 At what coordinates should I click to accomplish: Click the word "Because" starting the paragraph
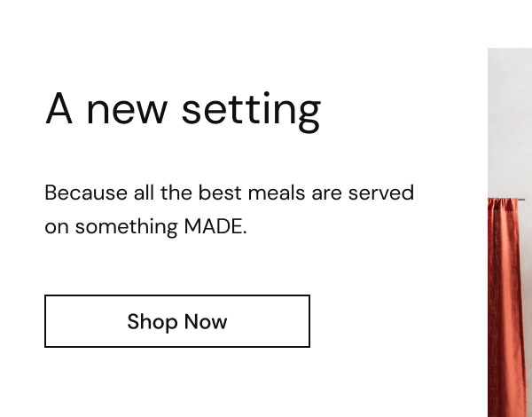[x=86, y=193]
